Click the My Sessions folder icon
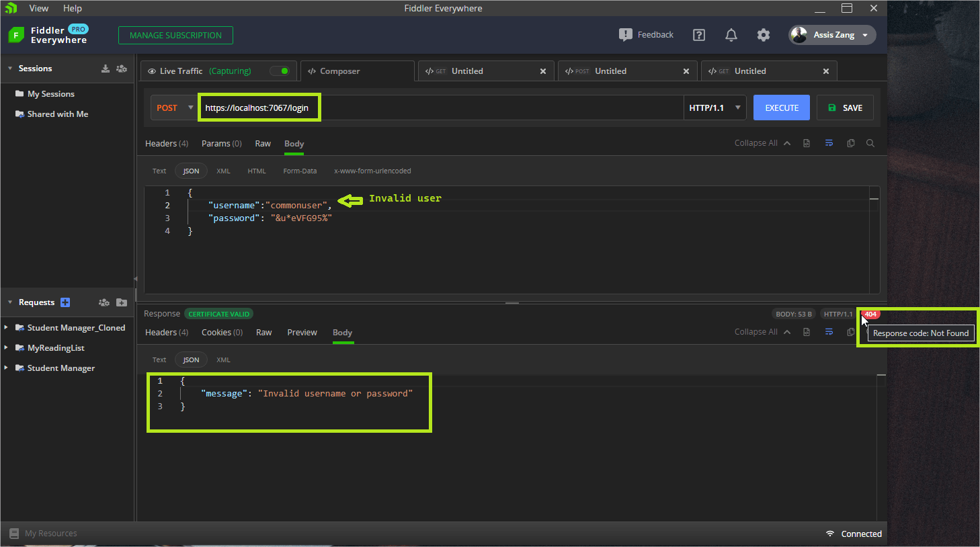Screen dimensions: 980x547 pos(19,94)
